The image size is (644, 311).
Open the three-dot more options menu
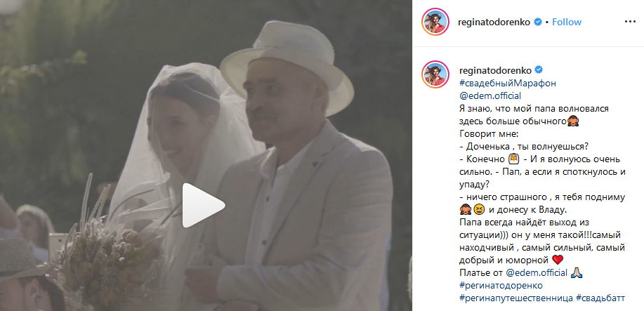pos(630,22)
